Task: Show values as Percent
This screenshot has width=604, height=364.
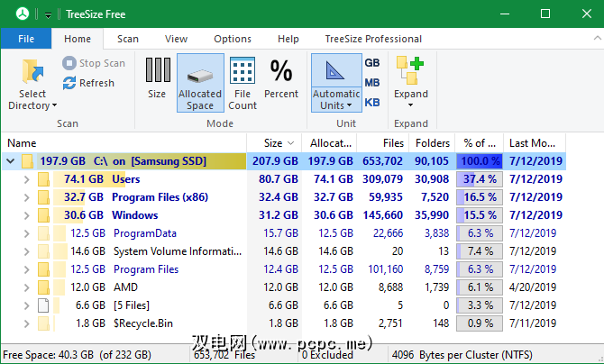Action: (281, 78)
